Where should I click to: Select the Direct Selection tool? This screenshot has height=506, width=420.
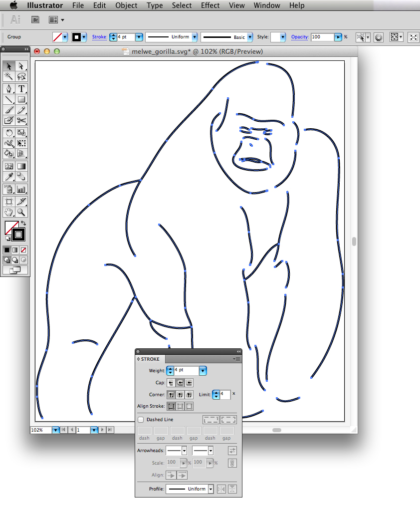pyautogui.click(x=20, y=66)
